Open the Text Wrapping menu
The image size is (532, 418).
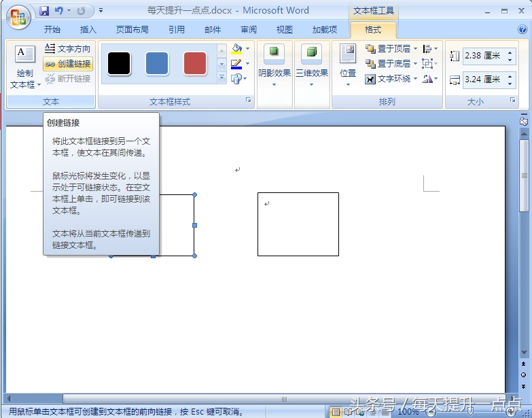pos(391,79)
